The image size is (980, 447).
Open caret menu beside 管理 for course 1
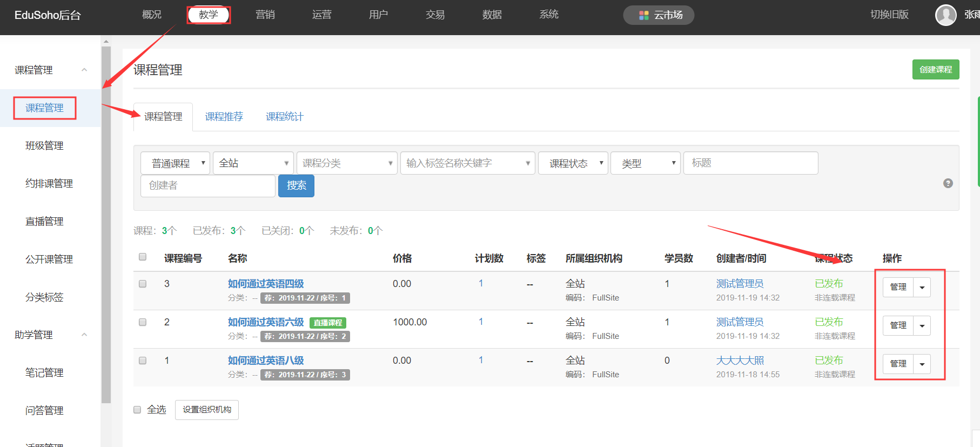tap(922, 364)
